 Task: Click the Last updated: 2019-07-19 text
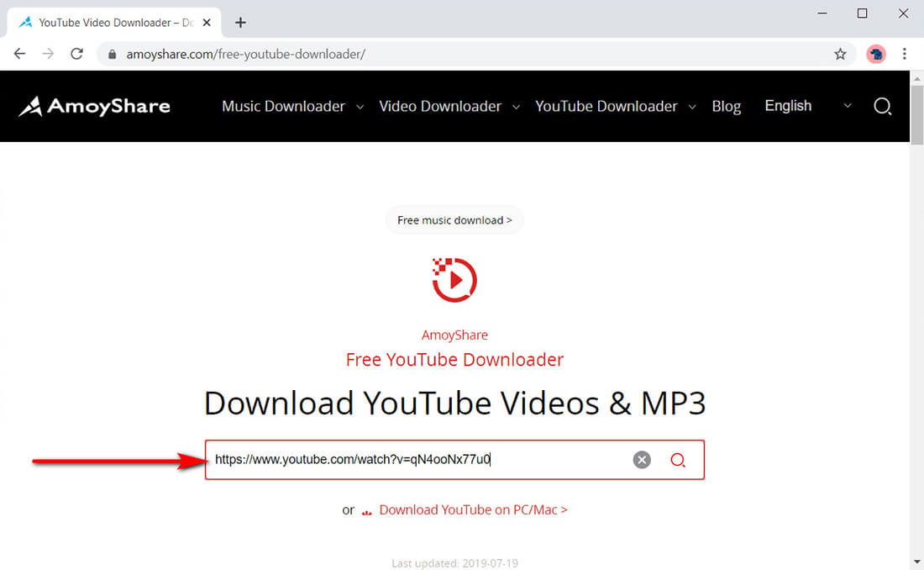click(x=454, y=563)
